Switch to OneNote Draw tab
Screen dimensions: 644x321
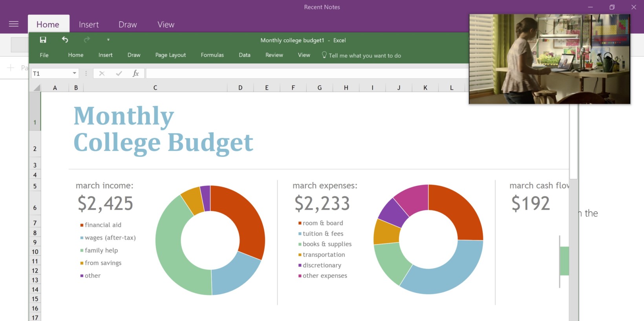[128, 24]
